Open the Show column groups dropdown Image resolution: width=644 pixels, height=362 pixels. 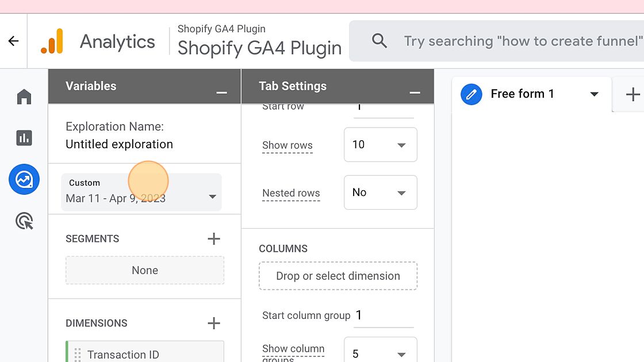point(380,353)
